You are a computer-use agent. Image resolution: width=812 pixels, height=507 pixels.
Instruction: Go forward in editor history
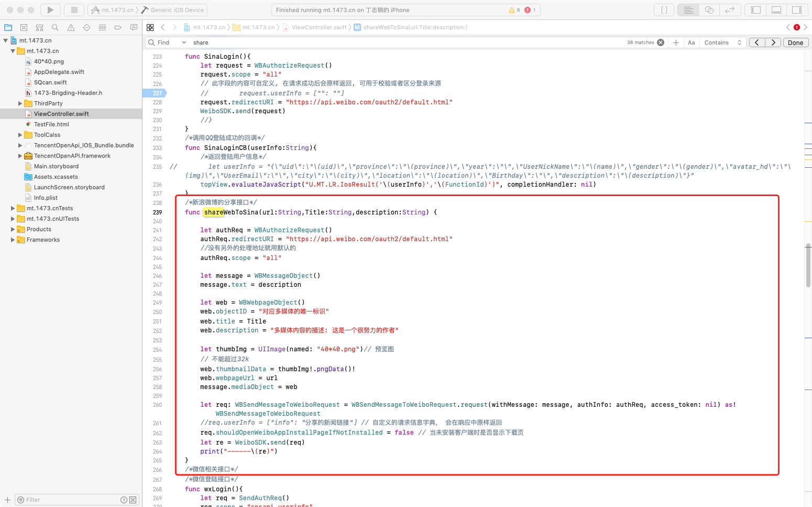tap(175, 27)
